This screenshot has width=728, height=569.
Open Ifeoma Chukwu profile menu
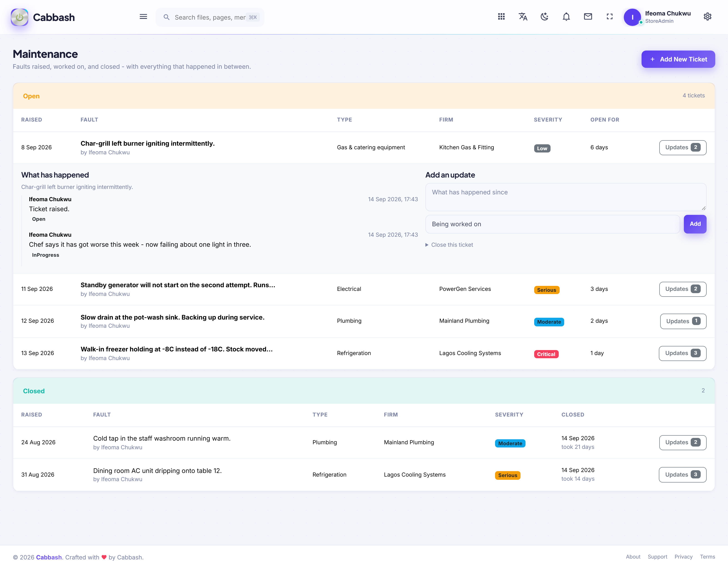coord(657,17)
